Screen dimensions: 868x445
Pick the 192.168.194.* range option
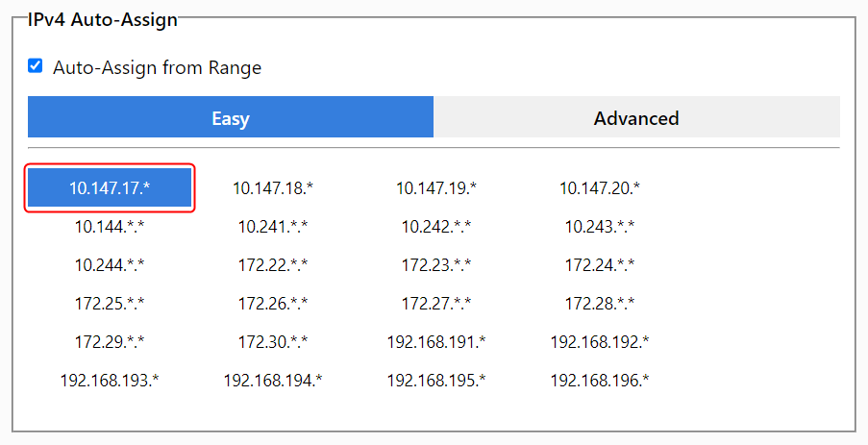tap(273, 380)
